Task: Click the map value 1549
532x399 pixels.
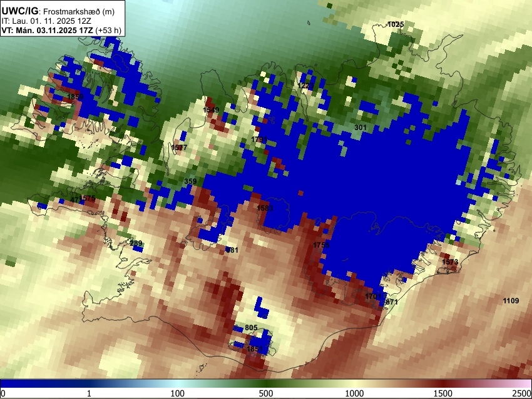Action: [211, 110]
